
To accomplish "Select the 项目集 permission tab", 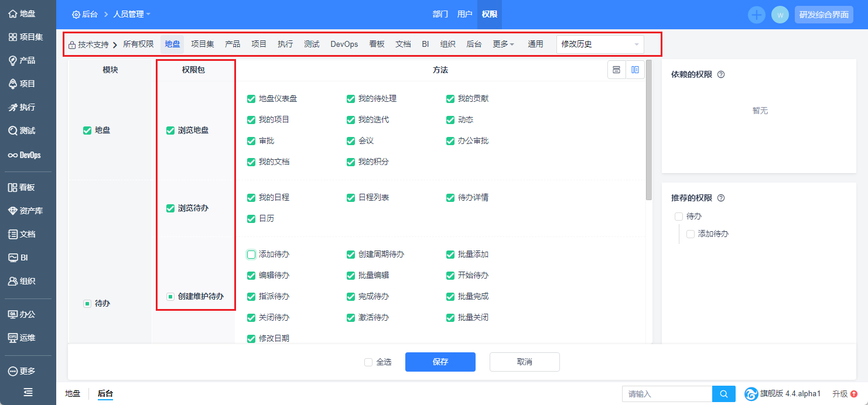I will click(203, 44).
